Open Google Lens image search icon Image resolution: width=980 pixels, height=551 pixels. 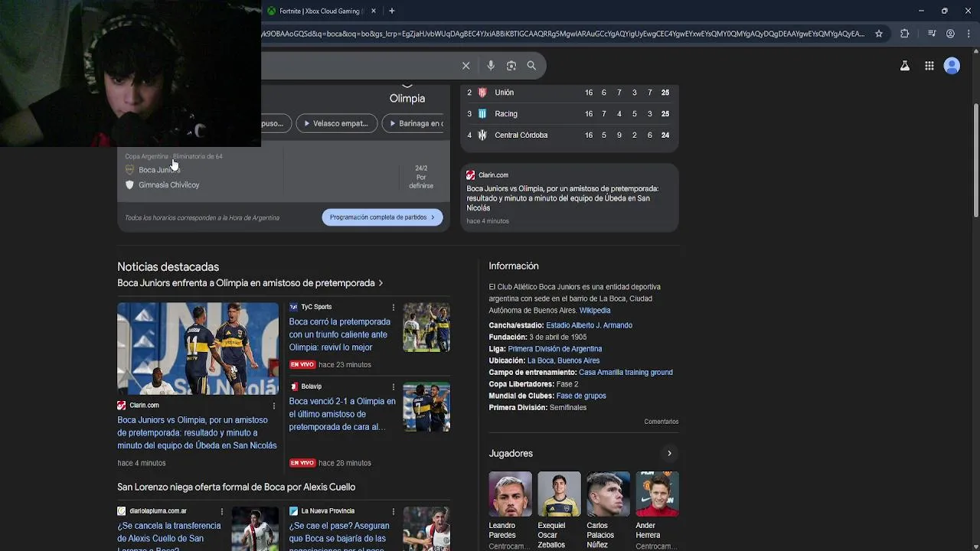511,66
